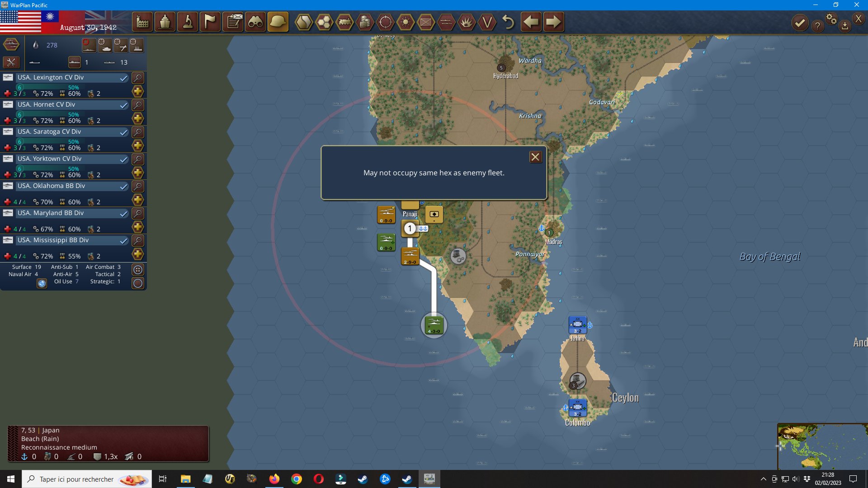
Task: Go to previous unit with left arrow
Action: click(531, 22)
